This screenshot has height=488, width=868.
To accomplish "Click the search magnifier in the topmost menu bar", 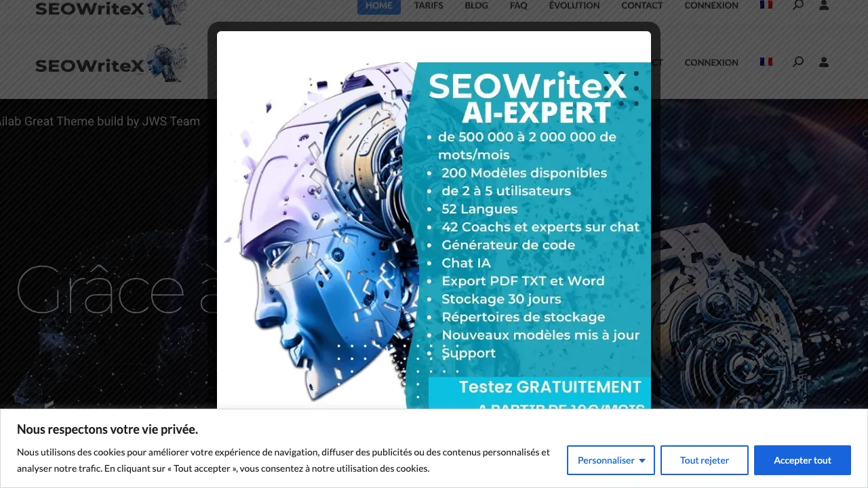I will (798, 5).
